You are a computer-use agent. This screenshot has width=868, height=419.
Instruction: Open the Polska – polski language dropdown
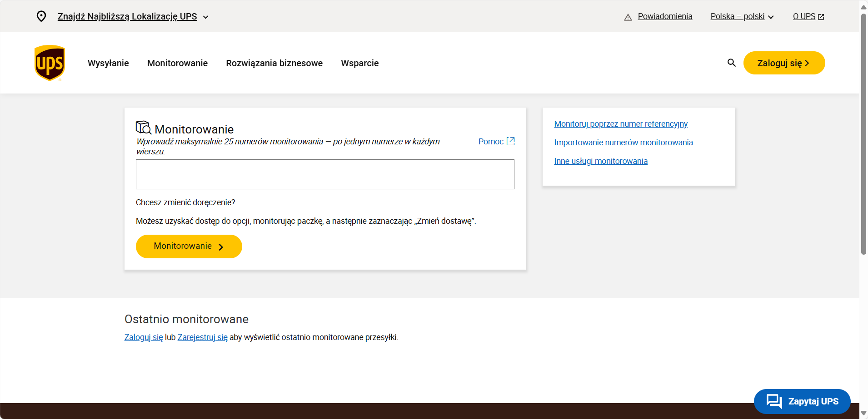pyautogui.click(x=742, y=16)
